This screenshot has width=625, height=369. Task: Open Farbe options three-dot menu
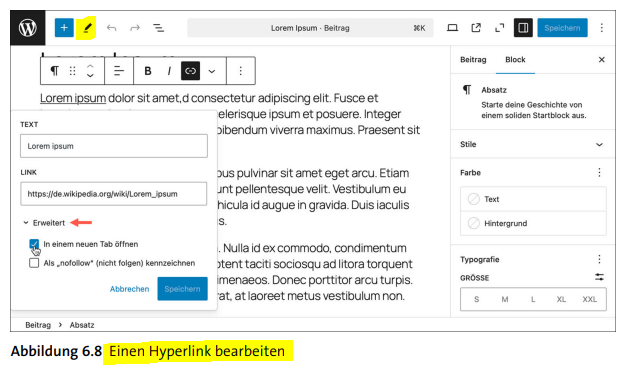tap(599, 173)
